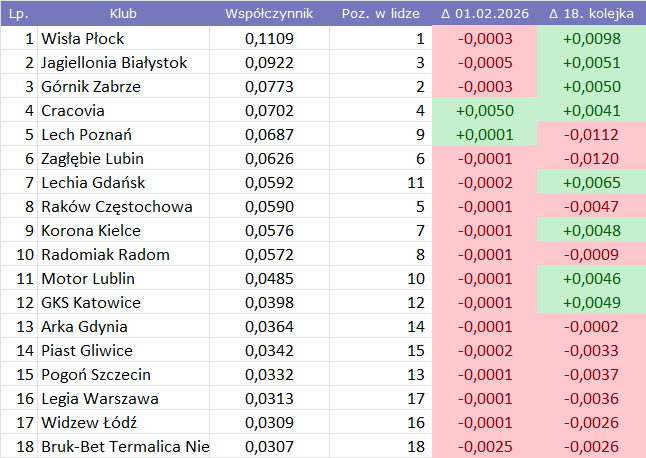This screenshot has width=646, height=458.
Task: Select the Poz. w lidze header
Action: tap(379, 14)
